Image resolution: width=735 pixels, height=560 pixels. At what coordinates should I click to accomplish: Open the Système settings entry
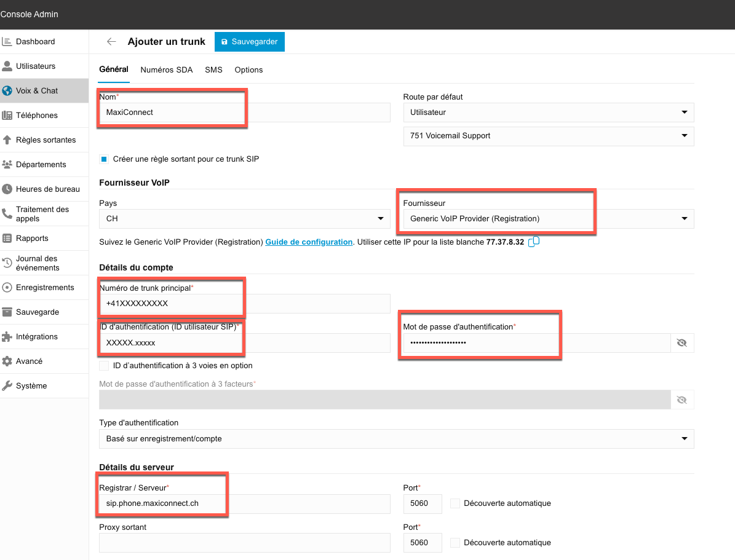click(x=31, y=386)
